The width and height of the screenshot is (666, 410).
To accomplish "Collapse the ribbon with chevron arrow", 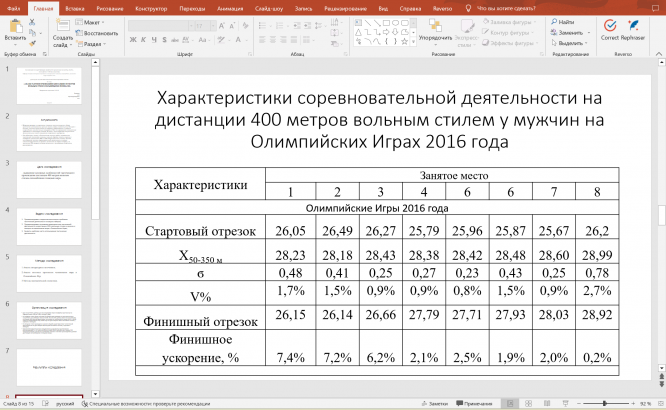I will click(x=659, y=54).
